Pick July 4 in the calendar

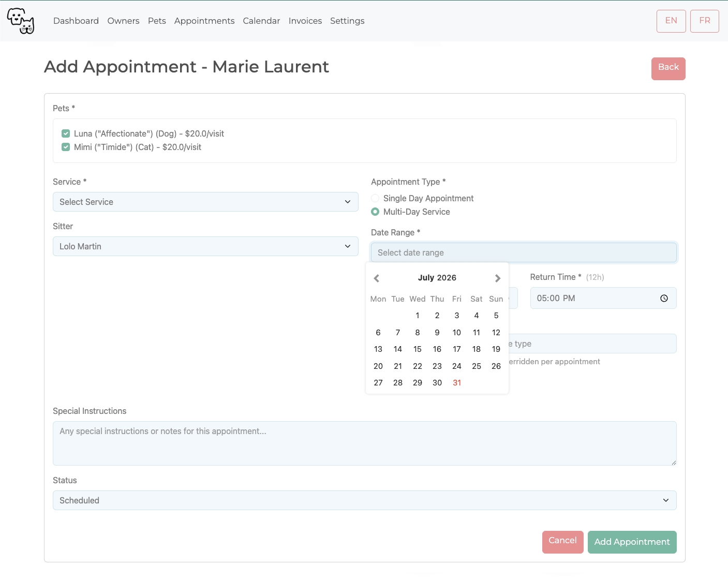(x=477, y=316)
